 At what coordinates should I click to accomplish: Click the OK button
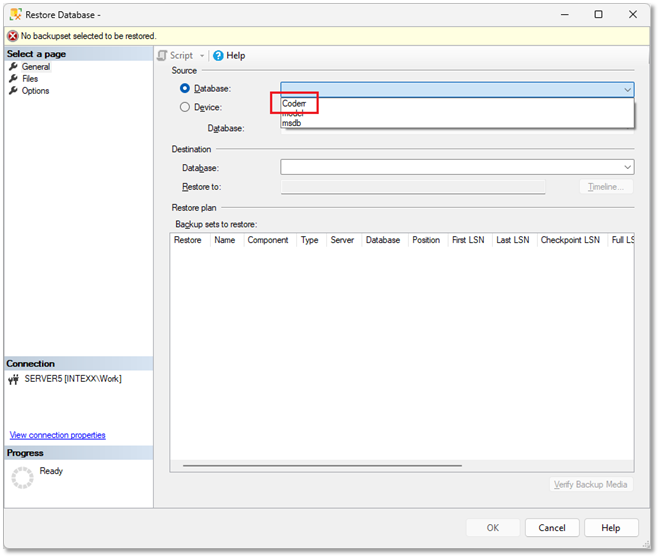(493, 528)
